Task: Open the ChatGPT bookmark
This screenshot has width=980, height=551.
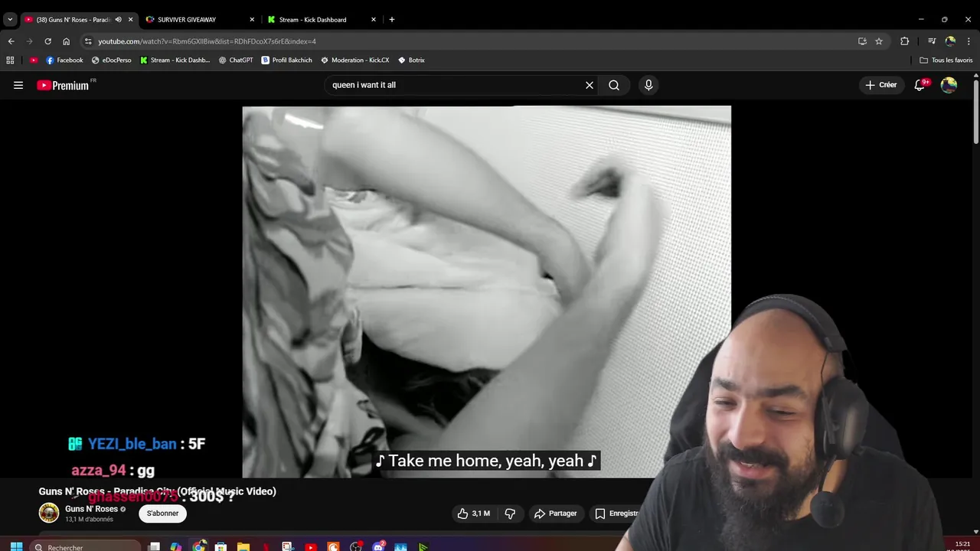Action: (x=236, y=60)
